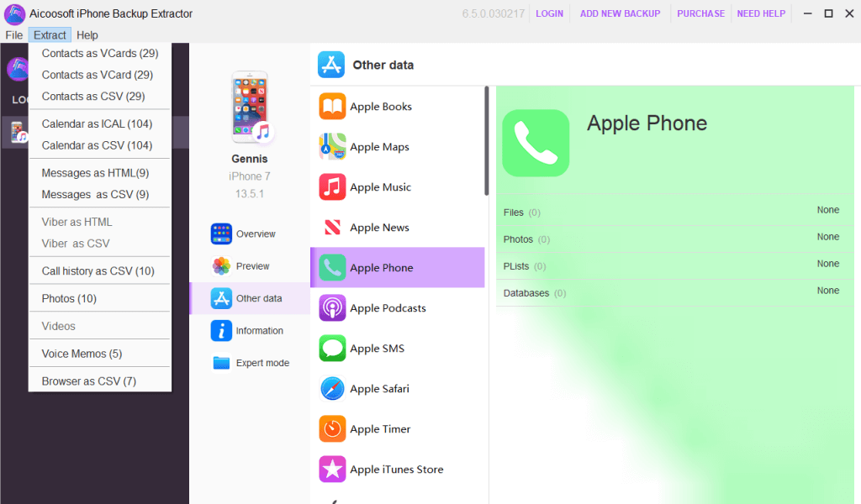Screen dimensions: 861x504
Task: Click the ADD NEW BACKUP link
Action: tap(620, 13)
